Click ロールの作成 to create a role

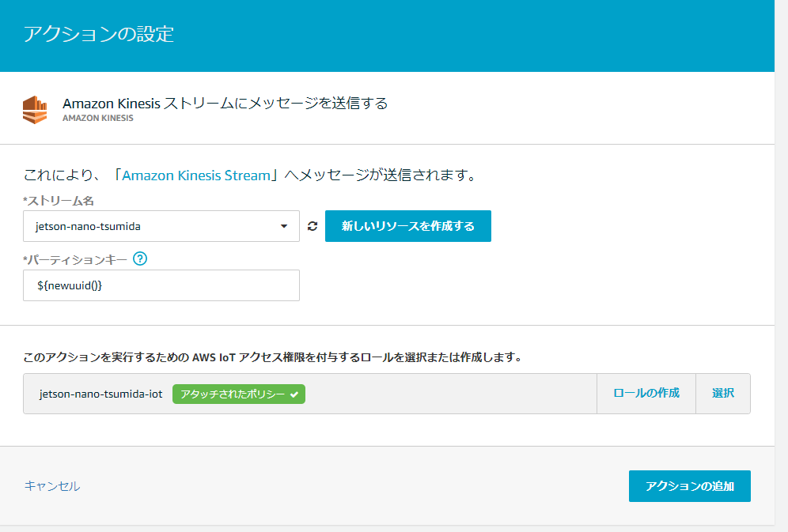646,393
